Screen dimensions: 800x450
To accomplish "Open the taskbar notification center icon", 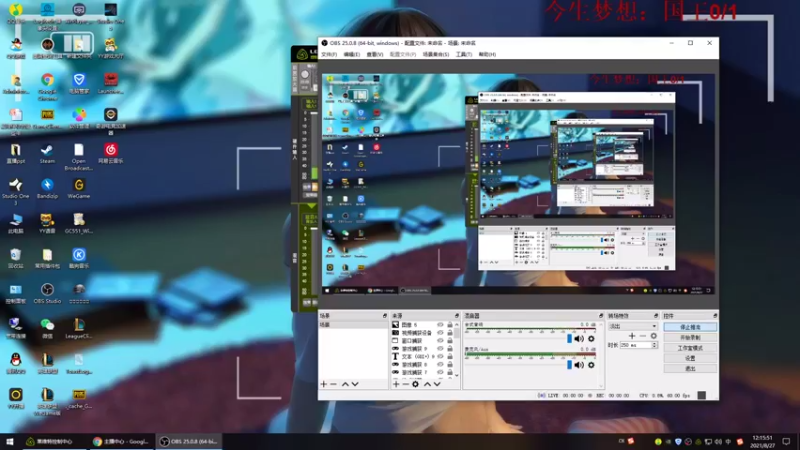I will pos(786,441).
